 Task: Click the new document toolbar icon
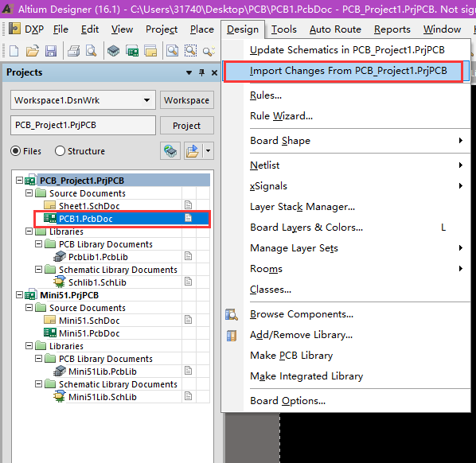pos(14,51)
